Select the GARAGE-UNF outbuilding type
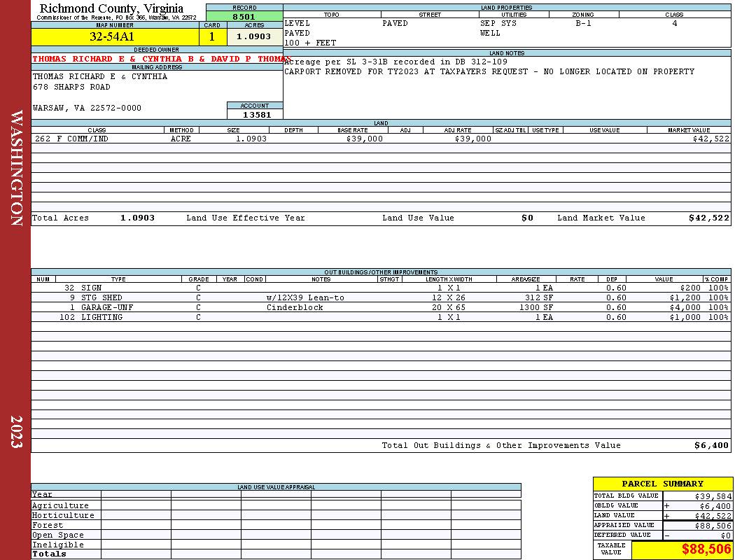Screen dimensions: 735x560 coord(107,307)
